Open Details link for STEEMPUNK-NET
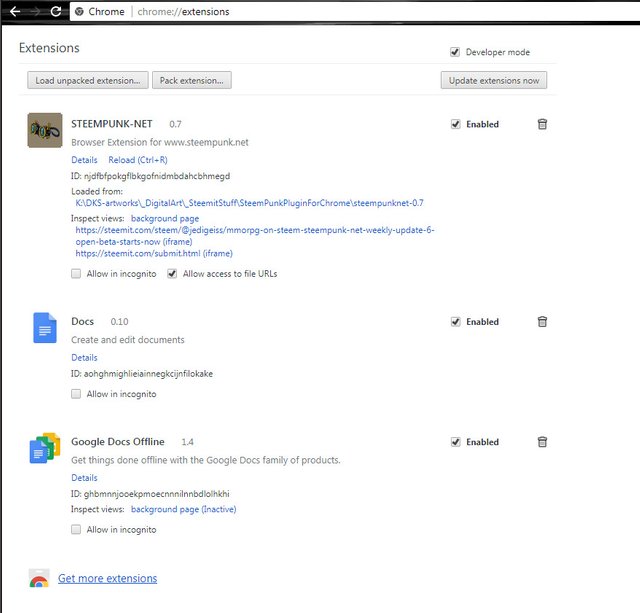The width and height of the screenshot is (640, 613). pos(84,160)
